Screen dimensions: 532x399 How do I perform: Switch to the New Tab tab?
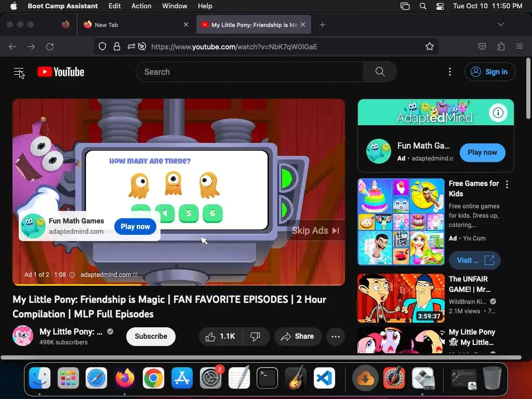(136, 25)
